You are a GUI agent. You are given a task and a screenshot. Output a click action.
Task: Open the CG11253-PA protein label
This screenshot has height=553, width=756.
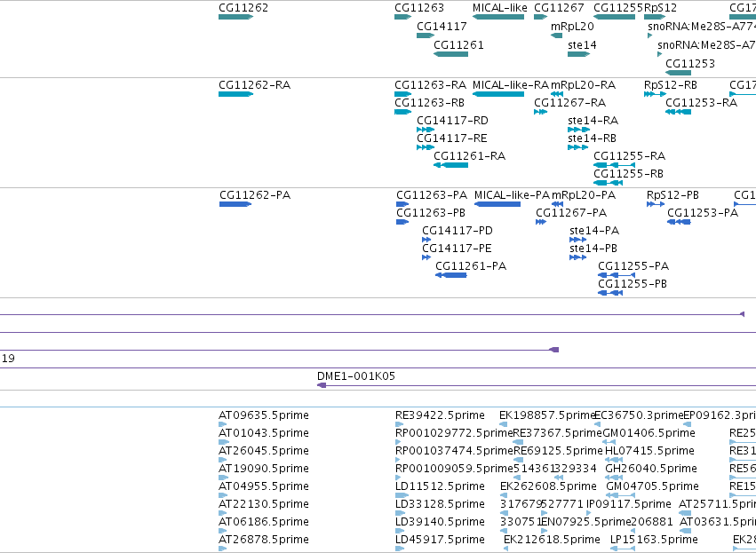pyautogui.click(x=703, y=213)
